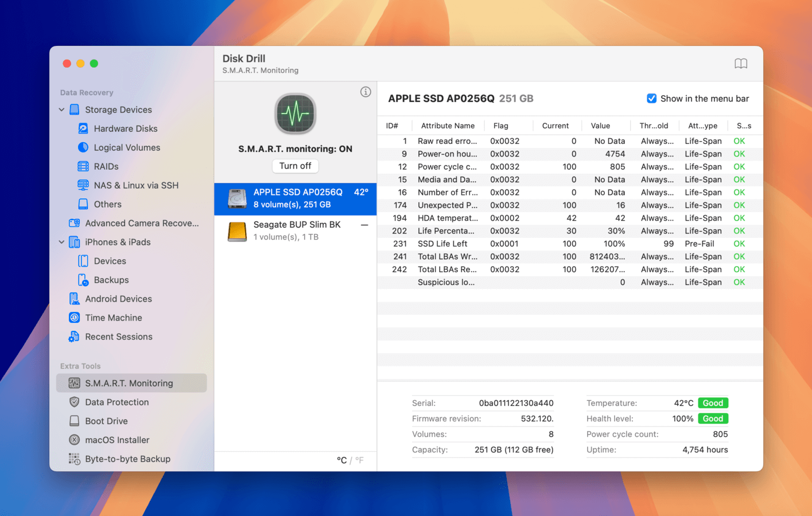Click the Advanced Camera Recovery icon
Image resolution: width=812 pixels, height=516 pixels.
(x=75, y=223)
